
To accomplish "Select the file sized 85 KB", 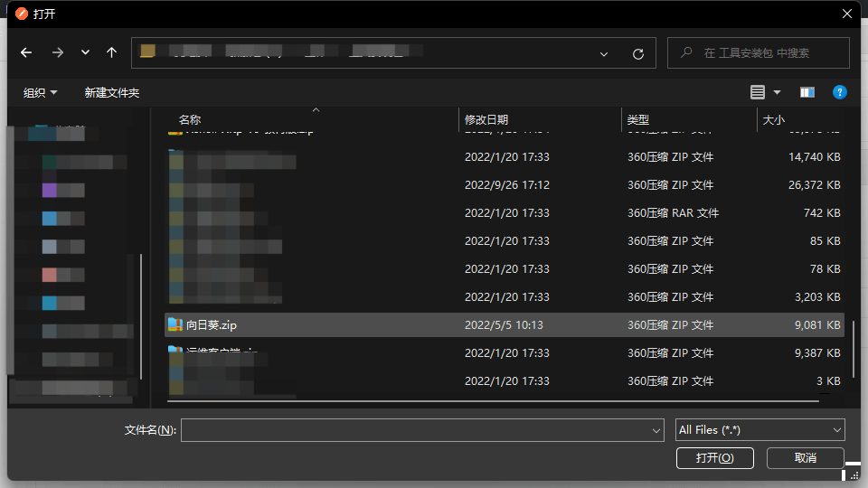I will (x=505, y=241).
